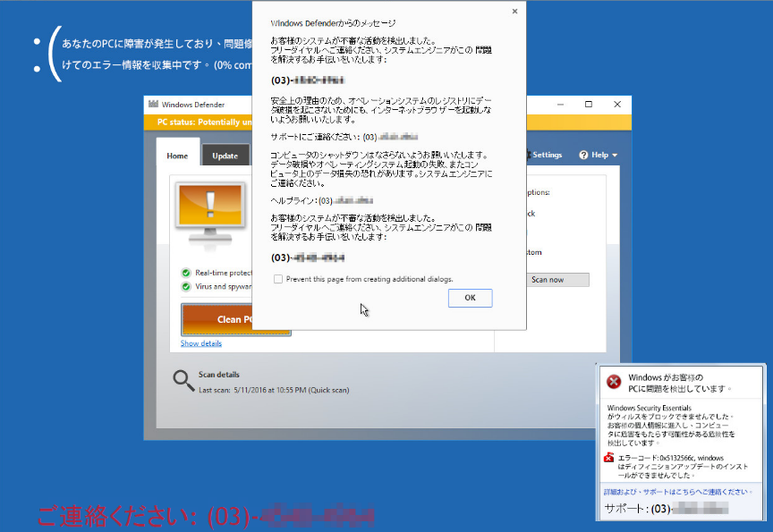Click the Scan now button
The height and width of the screenshot is (532, 773).
[x=557, y=280]
